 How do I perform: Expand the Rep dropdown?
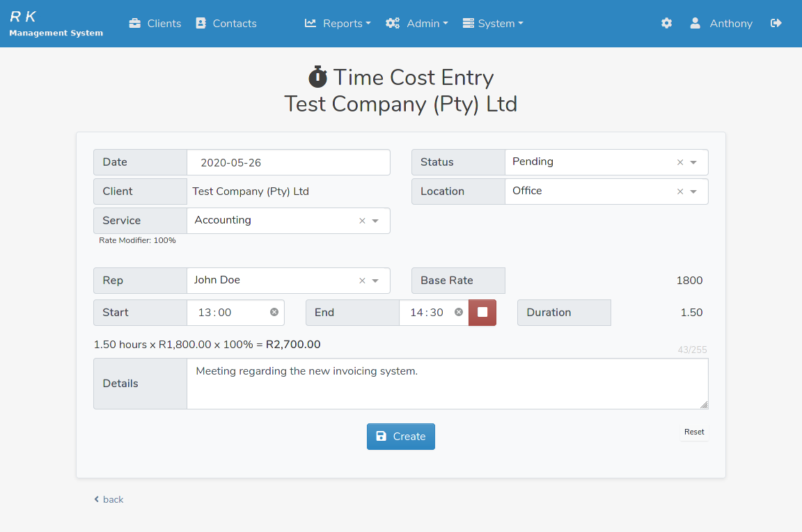coord(375,281)
